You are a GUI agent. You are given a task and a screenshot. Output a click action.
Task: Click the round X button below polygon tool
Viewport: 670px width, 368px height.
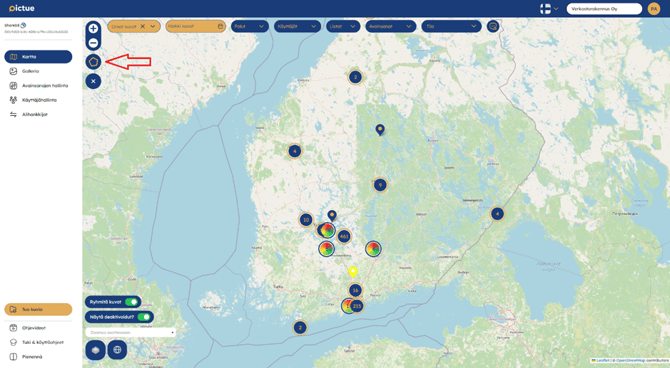coord(93,81)
